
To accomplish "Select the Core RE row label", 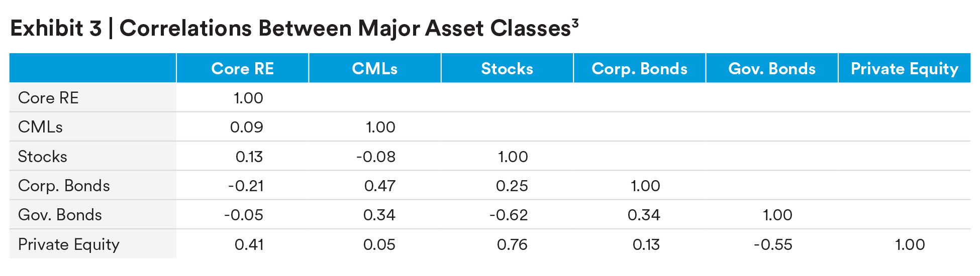I will tap(48, 98).
